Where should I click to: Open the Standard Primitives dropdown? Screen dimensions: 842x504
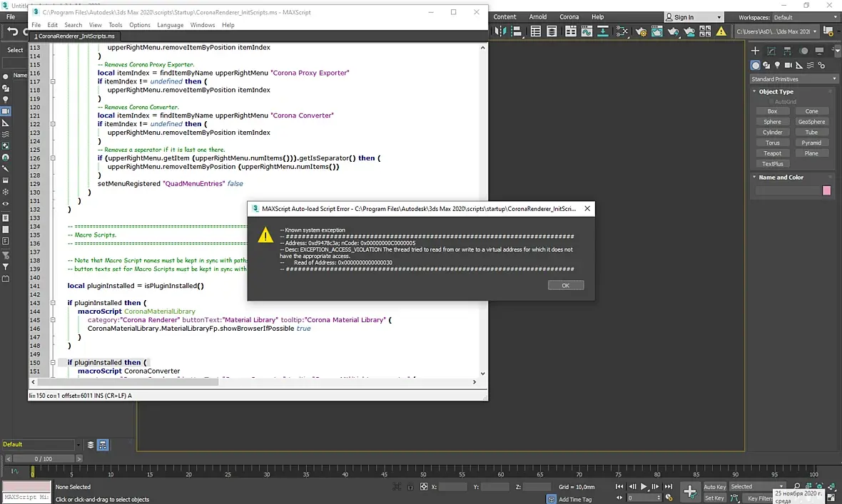point(793,79)
